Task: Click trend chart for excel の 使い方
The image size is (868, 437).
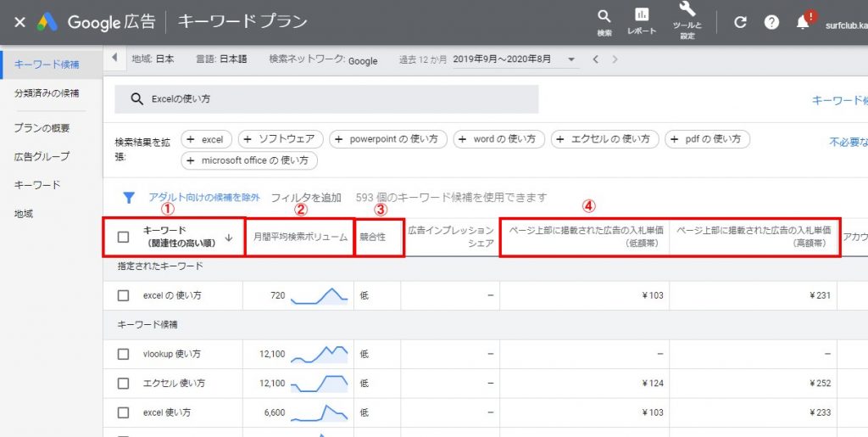Action: 320,296
